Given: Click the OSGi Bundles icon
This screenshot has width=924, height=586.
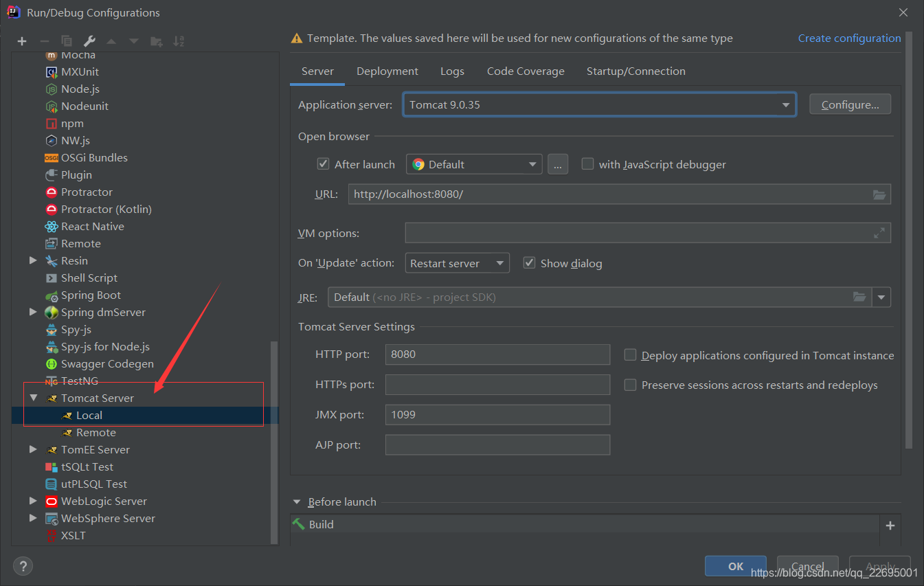Looking at the screenshot, I should (52, 157).
